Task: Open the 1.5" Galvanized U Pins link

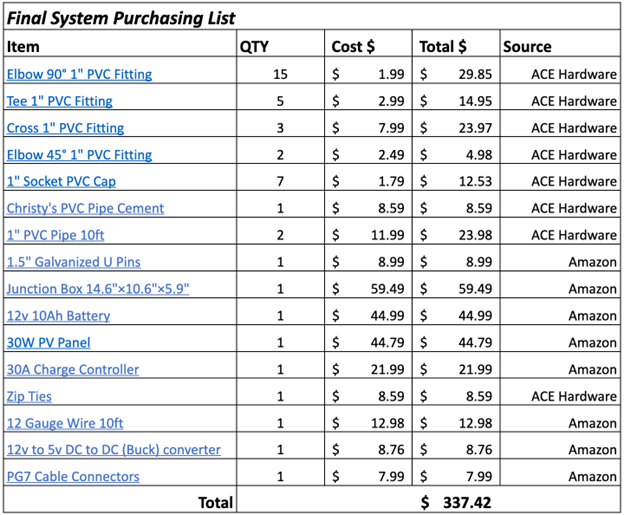Action: coord(73,262)
